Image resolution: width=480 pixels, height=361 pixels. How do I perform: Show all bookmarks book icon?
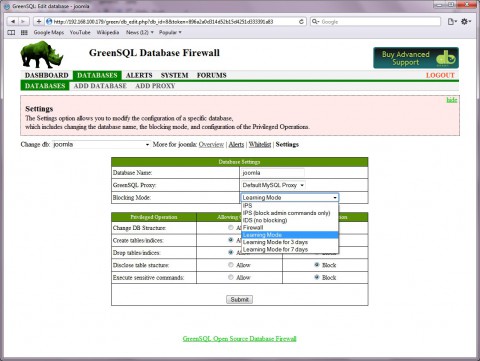point(11,32)
